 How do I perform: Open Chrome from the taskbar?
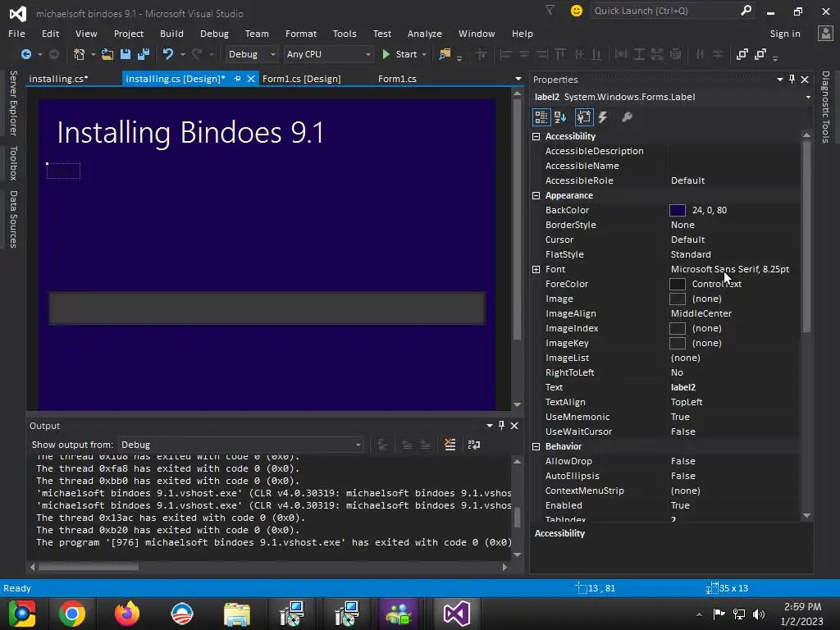tap(72, 614)
